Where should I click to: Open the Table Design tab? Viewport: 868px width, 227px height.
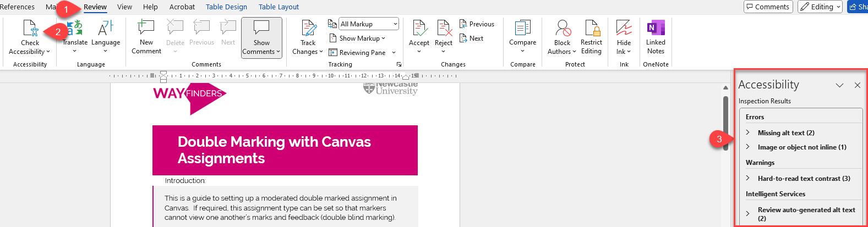pos(226,7)
